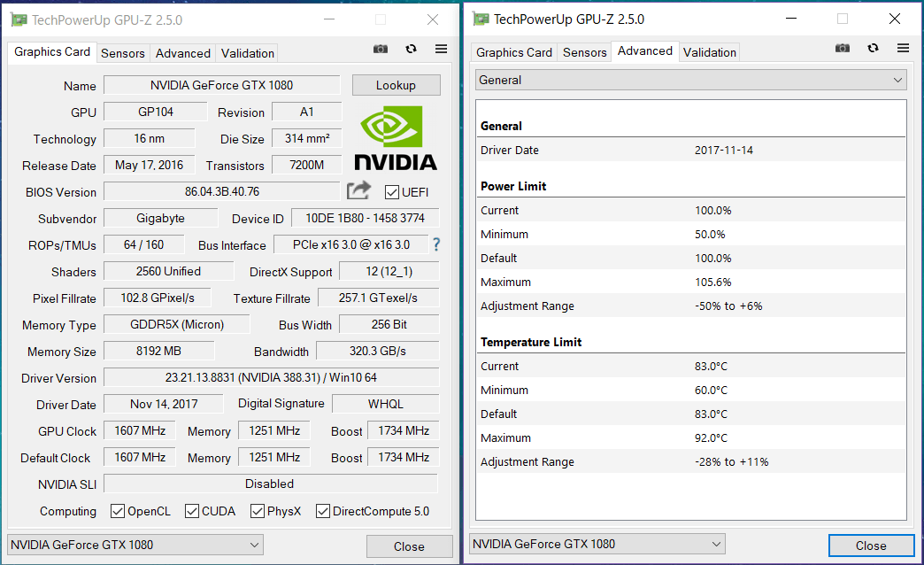This screenshot has width=924, height=565.
Task: Select Graphics Card tab in left window
Action: click(52, 52)
